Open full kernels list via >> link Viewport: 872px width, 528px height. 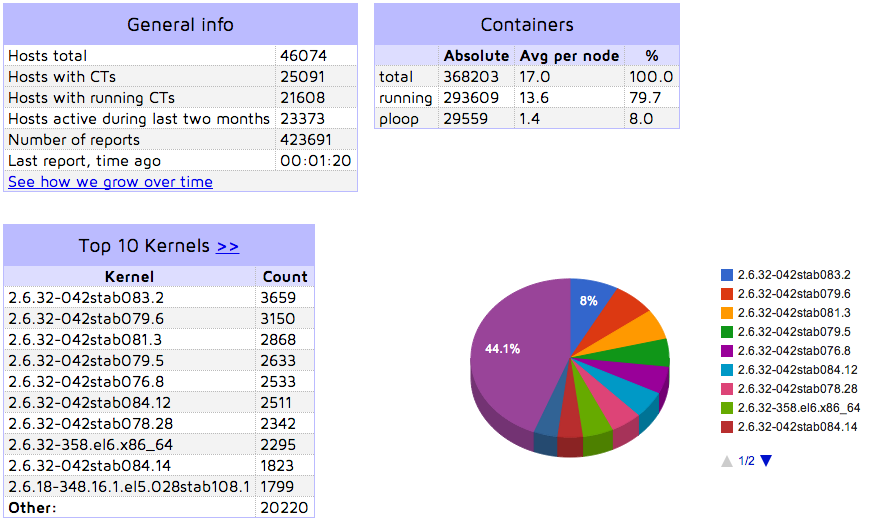(227, 246)
